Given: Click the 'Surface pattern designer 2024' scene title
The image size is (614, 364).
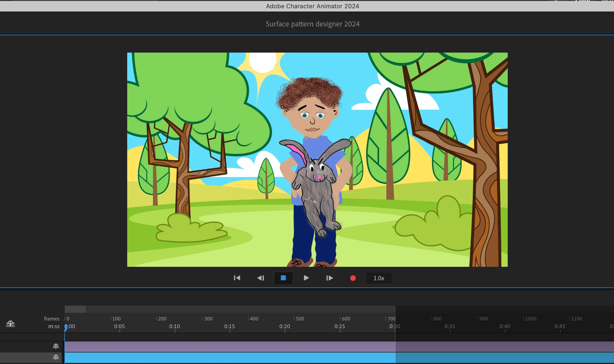Looking at the screenshot, I should (313, 24).
